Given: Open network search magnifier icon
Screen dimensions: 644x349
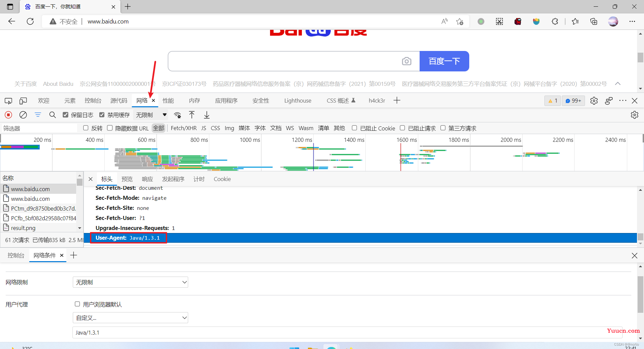Looking at the screenshot, I should pyautogui.click(x=53, y=115).
